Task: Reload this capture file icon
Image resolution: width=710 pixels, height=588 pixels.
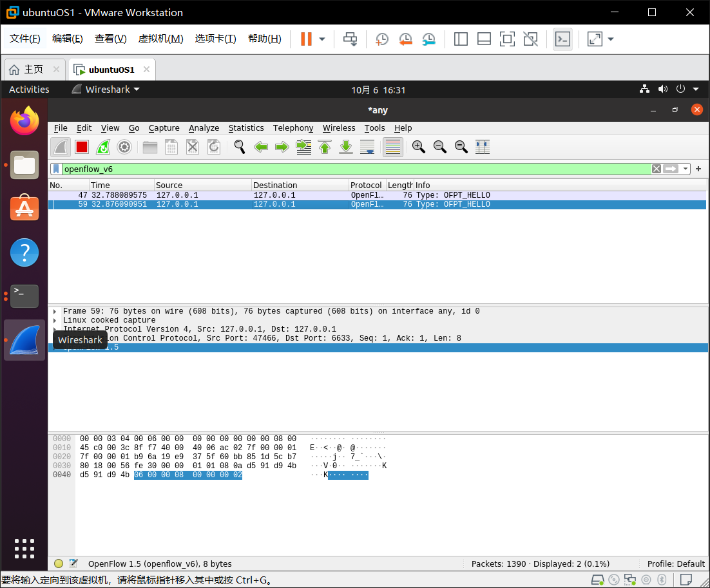Action: pyautogui.click(x=214, y=147)
